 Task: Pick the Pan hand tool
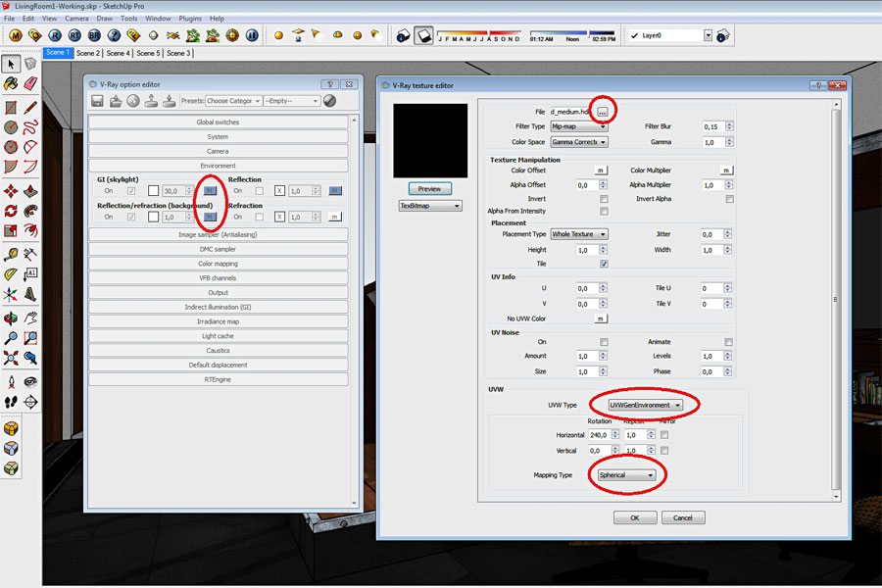30,318
